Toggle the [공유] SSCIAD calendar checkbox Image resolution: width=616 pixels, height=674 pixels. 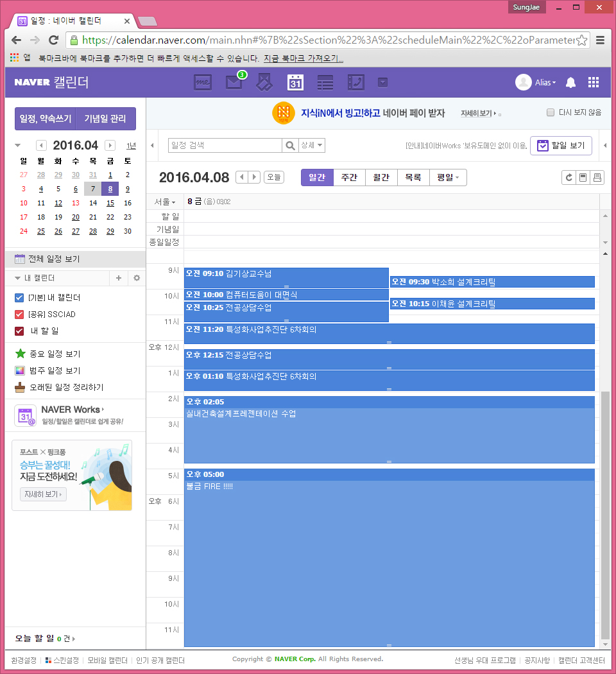19,315
